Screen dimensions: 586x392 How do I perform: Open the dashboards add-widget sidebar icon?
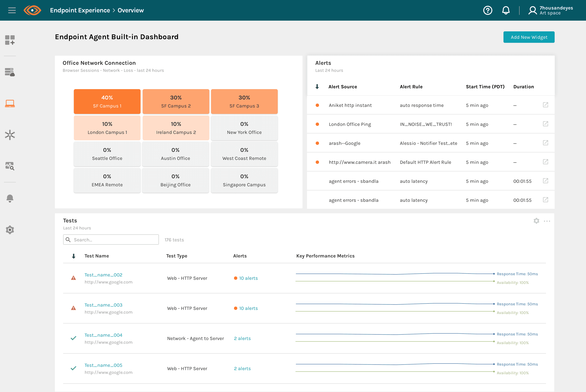coord(10,40)
